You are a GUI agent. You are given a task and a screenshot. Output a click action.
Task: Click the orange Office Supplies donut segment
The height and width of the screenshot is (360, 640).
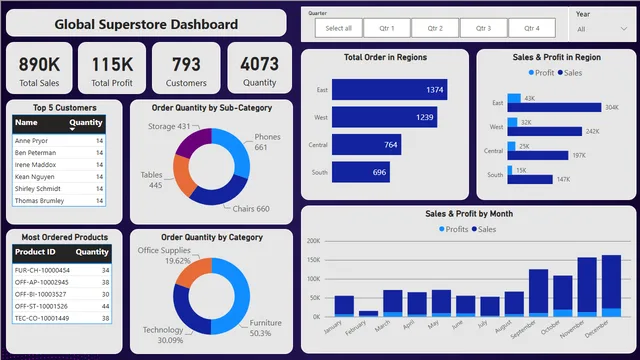[193, 271]
